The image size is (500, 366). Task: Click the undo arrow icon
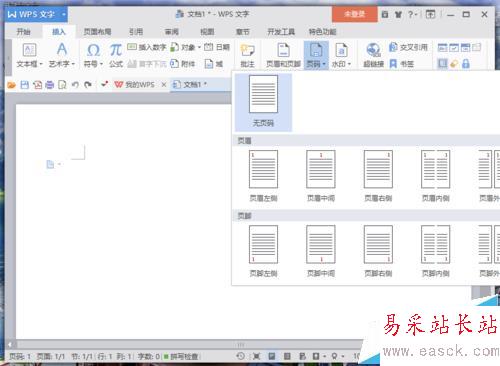[75, 85]
